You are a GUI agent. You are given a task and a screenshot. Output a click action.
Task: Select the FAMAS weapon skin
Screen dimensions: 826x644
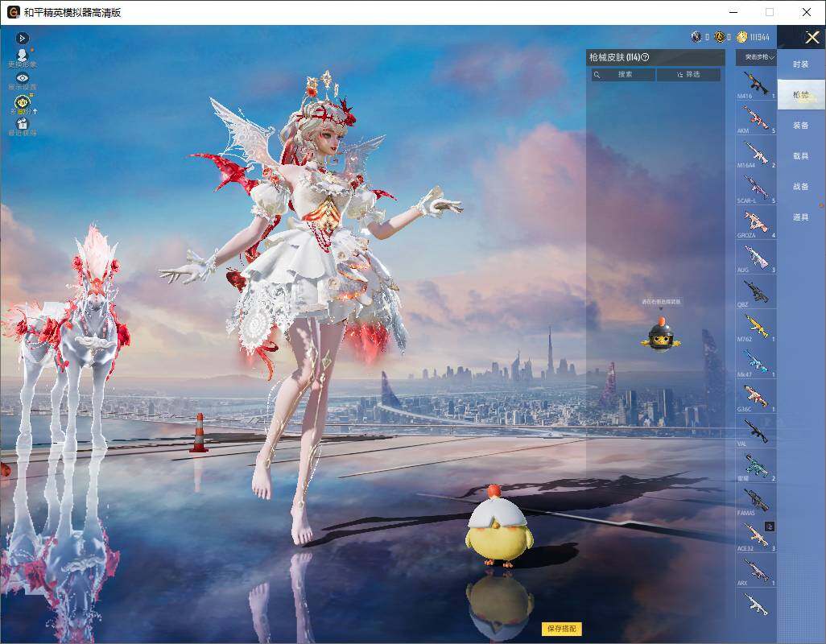[x=756, y=501]
